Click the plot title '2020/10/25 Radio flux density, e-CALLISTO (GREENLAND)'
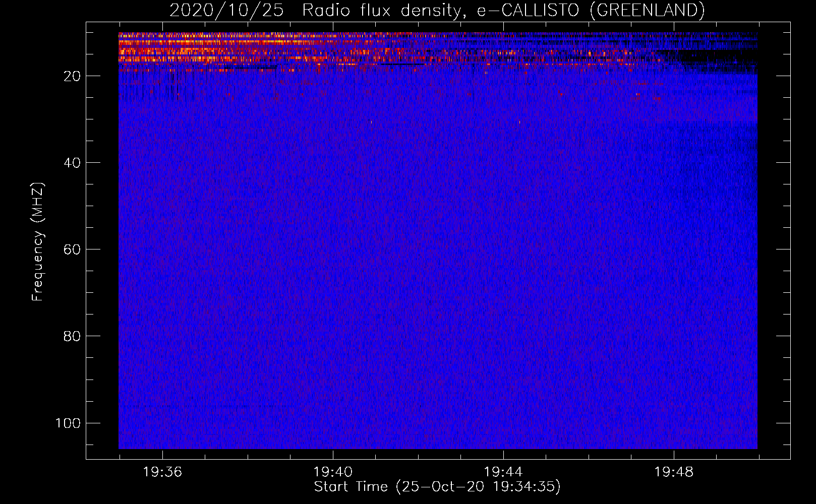The image size is (816, 504). point(437,11)
